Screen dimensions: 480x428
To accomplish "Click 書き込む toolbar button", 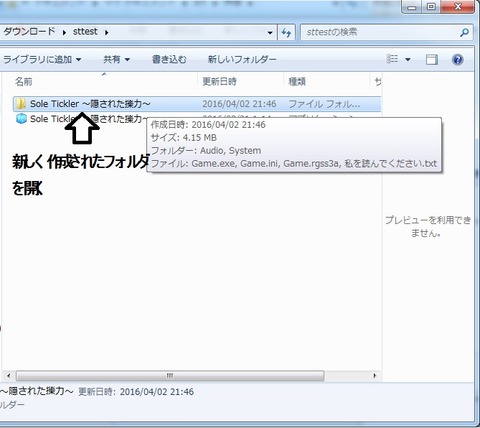I will (169, 60).
